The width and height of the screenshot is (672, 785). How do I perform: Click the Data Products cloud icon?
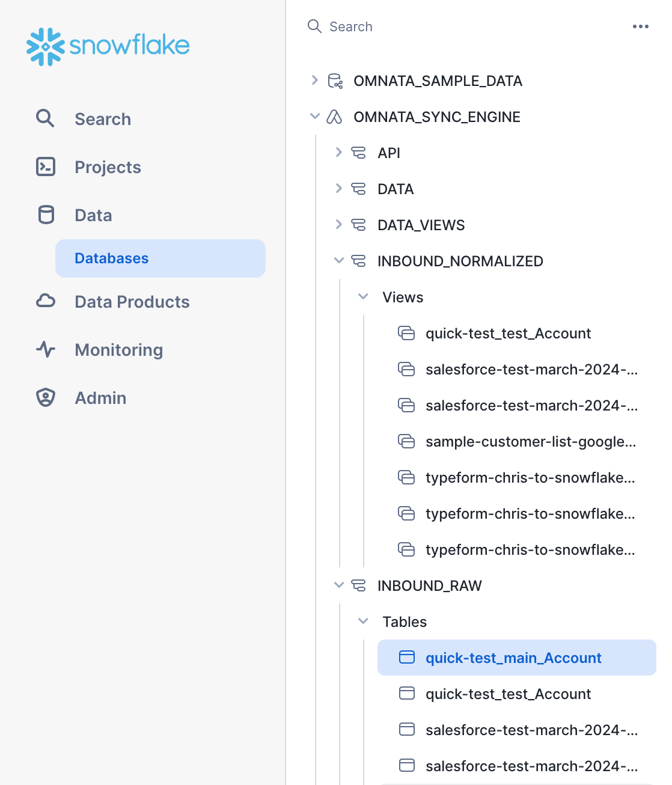point(46,301)
